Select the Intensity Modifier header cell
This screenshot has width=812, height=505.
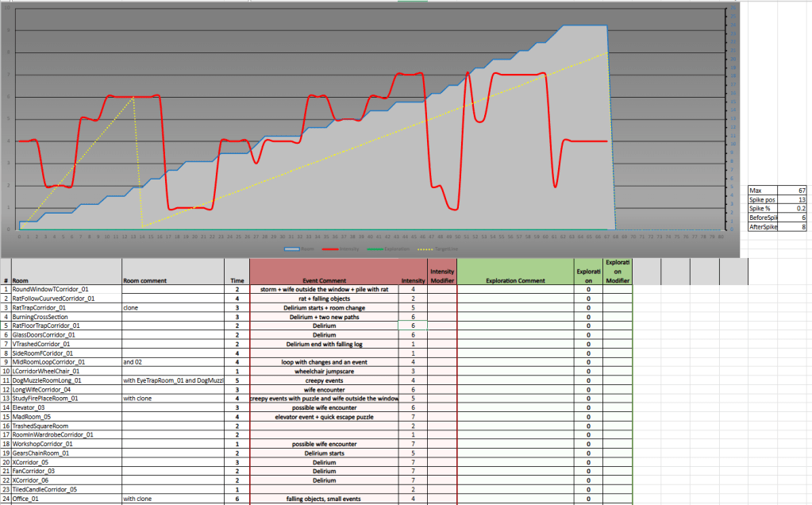tap(442, 276)
